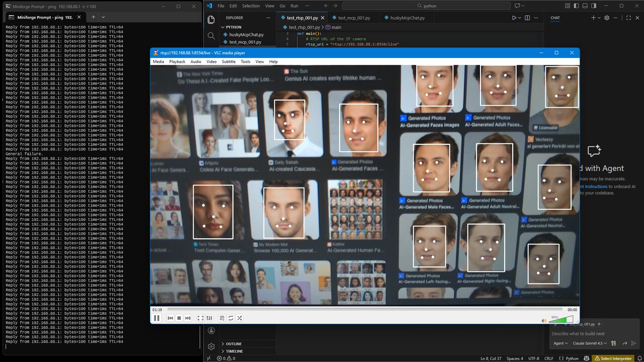Viewport: 644px width, 362px height.
Task: Mute audio using VLC speaker icon
Action: click(544, 320)
